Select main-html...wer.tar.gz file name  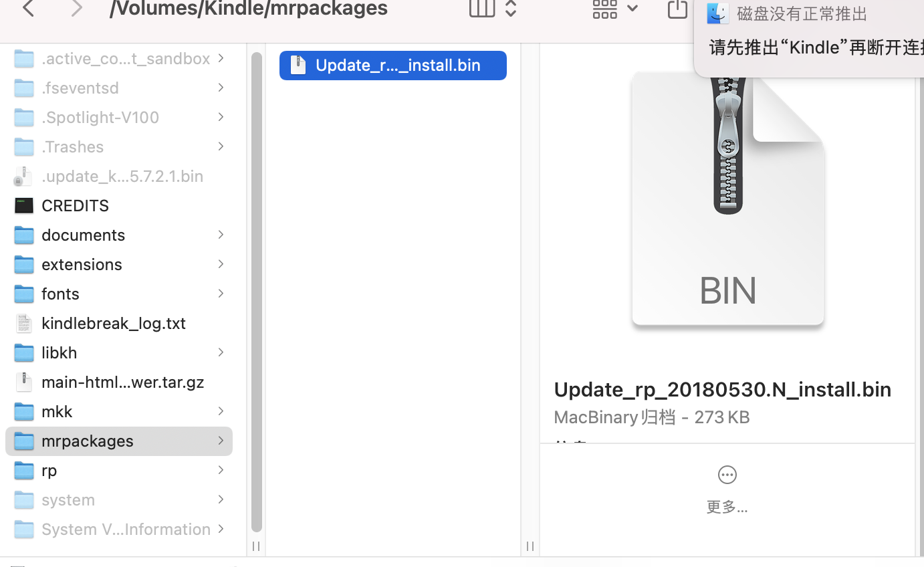tap(123, 382)
